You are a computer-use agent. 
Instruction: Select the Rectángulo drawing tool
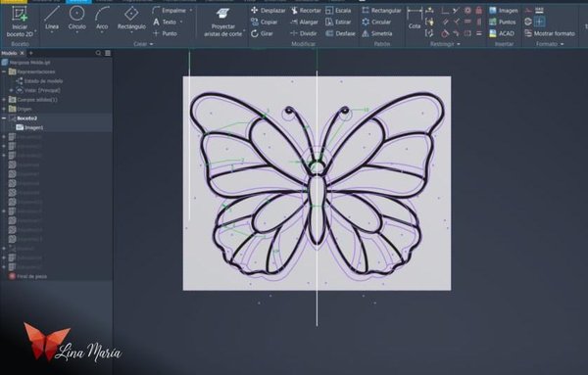[131, 19]
